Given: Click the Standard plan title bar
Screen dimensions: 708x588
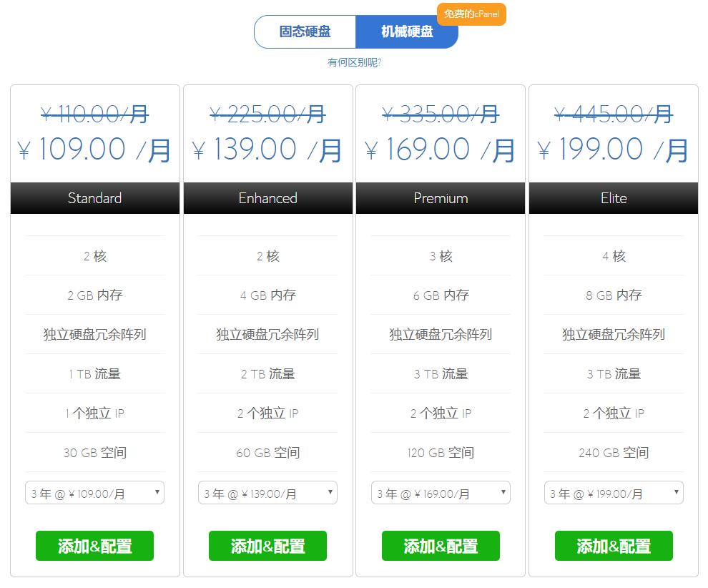Looking at the screenshot, I should (x=94, y=198).
